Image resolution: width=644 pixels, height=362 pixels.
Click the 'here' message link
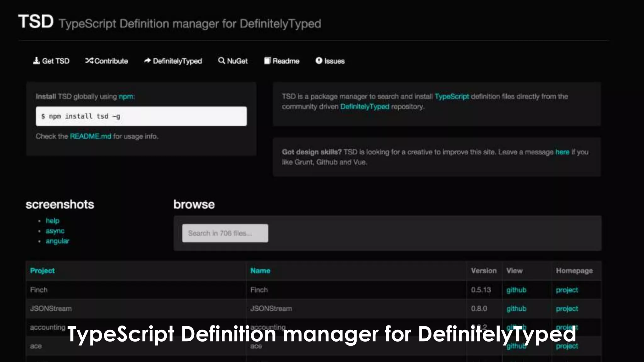coord(562,152)
